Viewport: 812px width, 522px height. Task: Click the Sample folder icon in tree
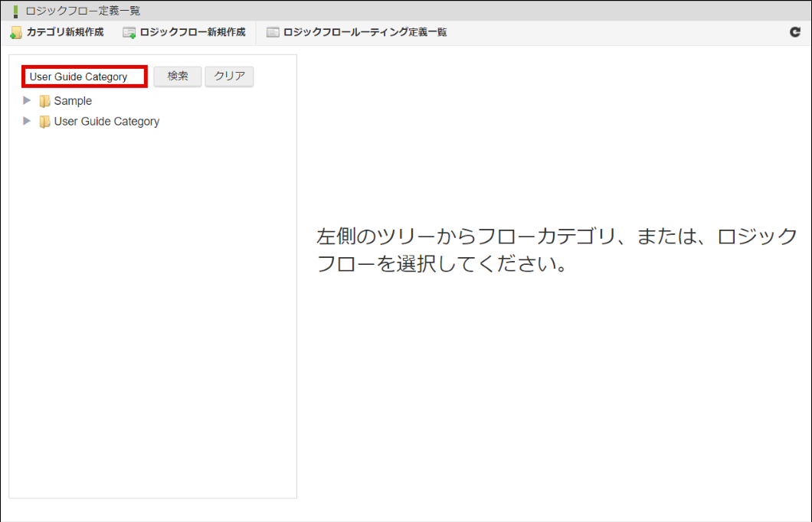(45, 101)
